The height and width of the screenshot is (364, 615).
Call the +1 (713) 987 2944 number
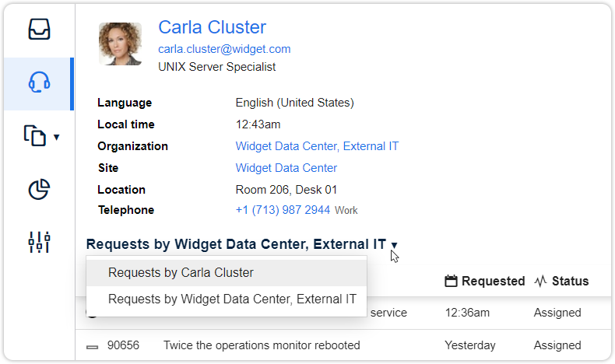coord(283,210)
